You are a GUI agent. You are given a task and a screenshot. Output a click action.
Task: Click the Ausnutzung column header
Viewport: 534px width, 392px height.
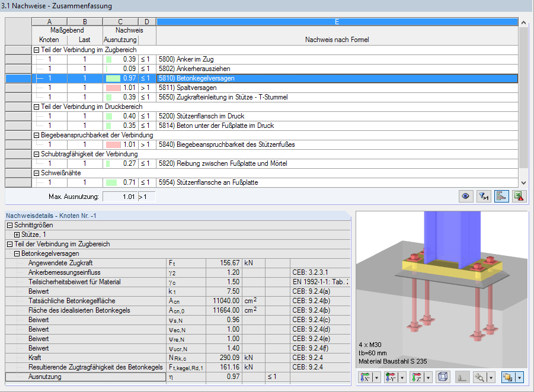pos(120,40)
